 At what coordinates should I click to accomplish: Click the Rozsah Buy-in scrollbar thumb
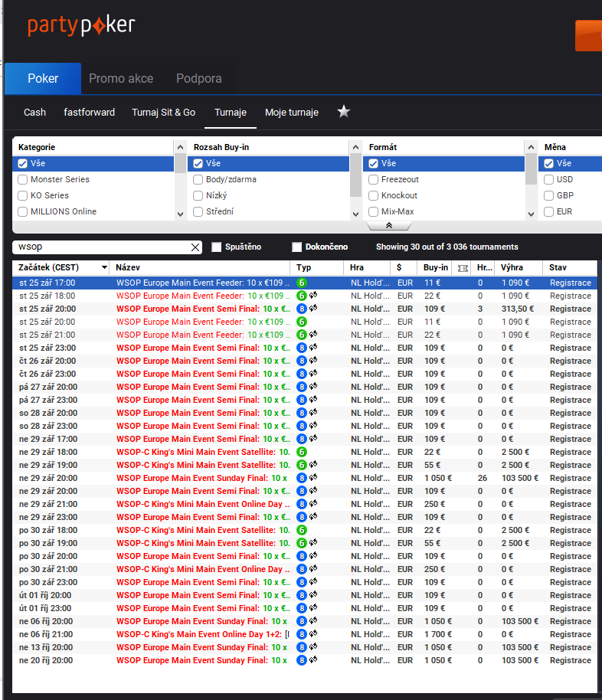pos(355,175)
